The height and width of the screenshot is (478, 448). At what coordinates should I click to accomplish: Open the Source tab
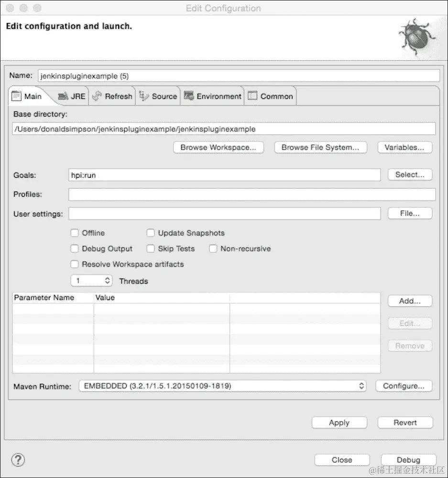click(158, 97)
